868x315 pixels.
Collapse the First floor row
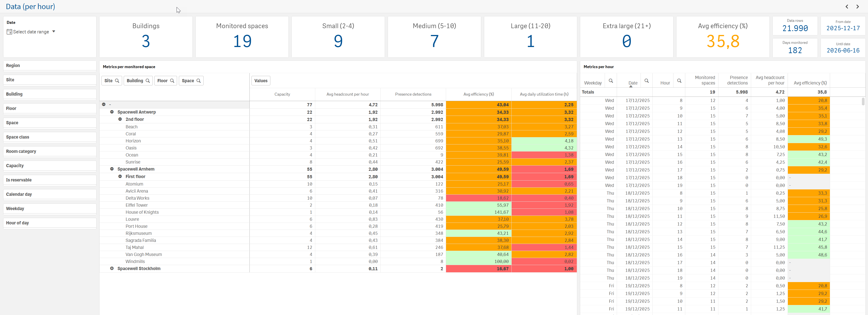tap(120, 176)
